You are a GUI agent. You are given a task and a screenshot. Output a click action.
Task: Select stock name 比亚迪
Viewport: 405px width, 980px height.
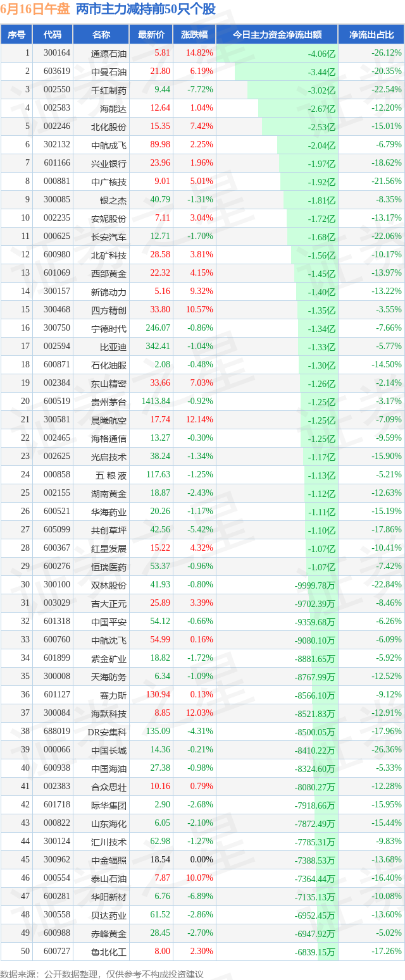[113, 347]
